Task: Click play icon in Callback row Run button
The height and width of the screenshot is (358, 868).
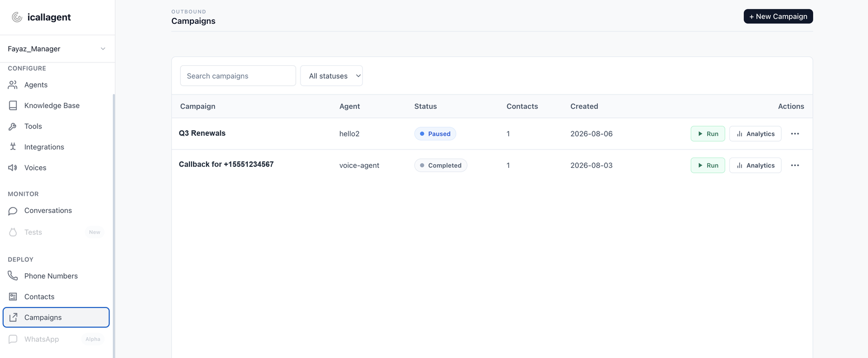Action: 700,165
